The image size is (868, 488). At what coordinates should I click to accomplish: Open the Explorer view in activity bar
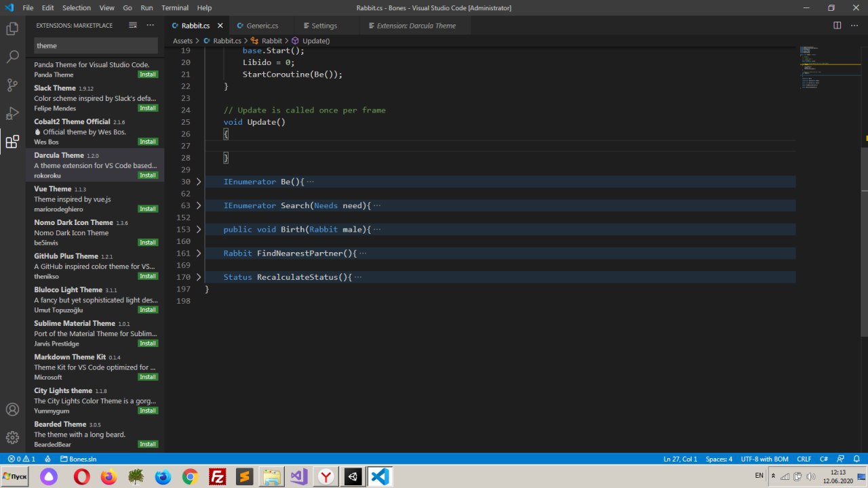(12, 28)
